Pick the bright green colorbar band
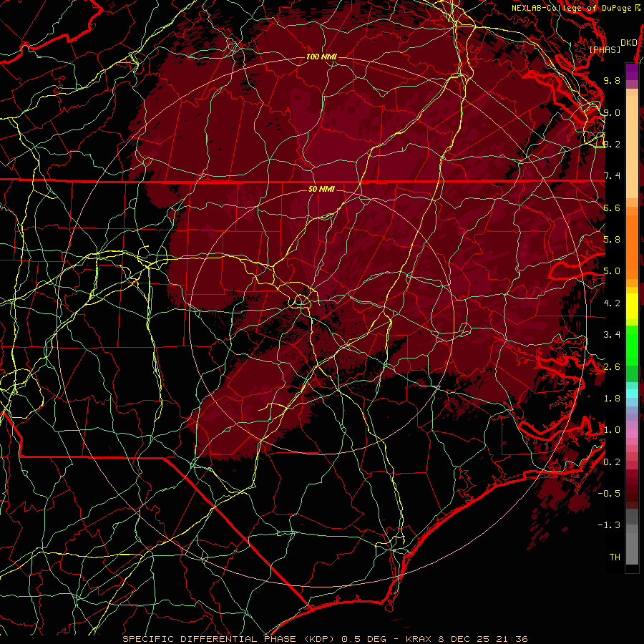The width and height of the screenshot is (644, 644). 632,346
